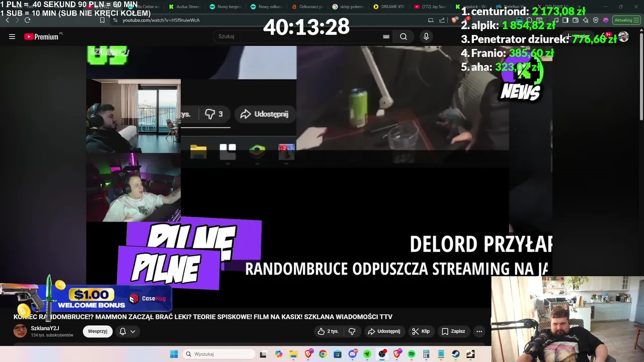Screen dimensions: 644x362
Task: Share the video via Udostępnij button
Action: 384,331
